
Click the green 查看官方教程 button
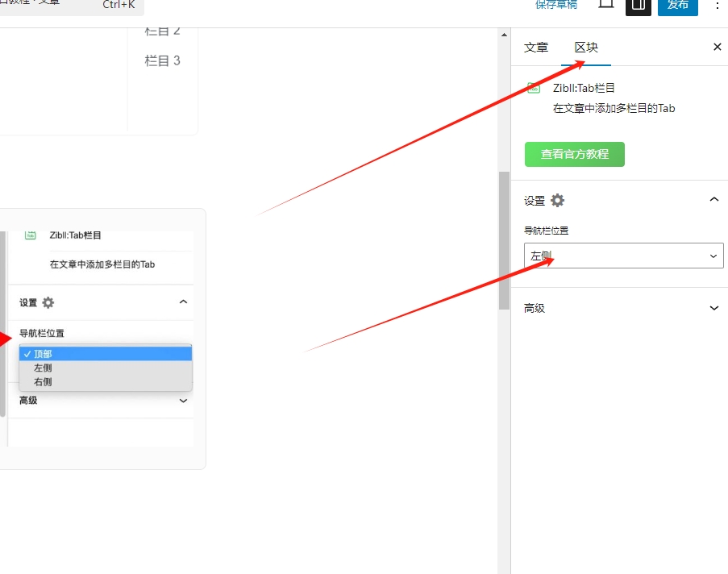[x=574, y=154]
